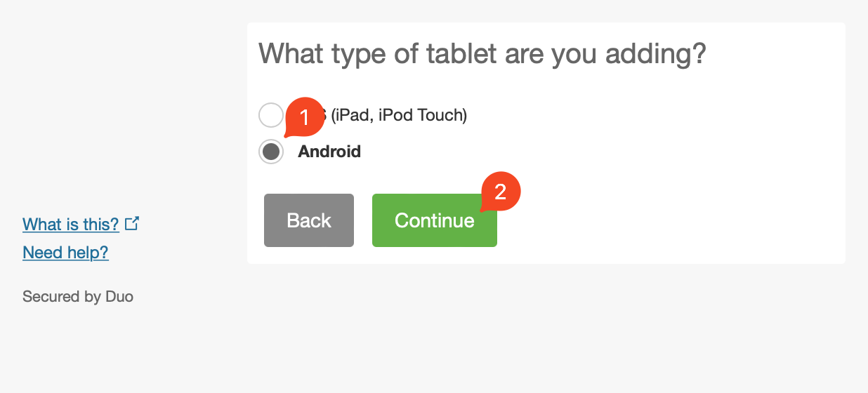868x393 pixels.
Task: Click the iPad, iPod Touch label
Action: point(399,114)
